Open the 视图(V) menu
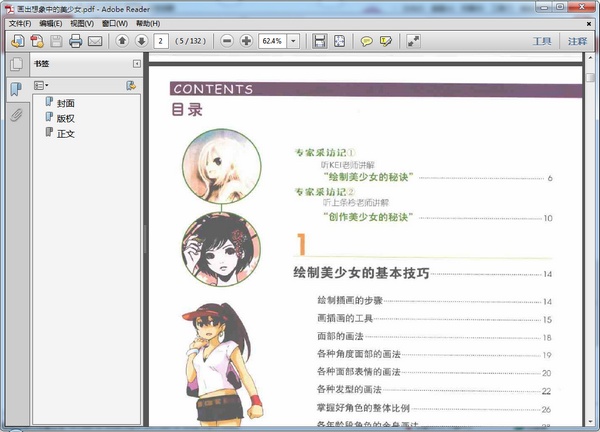Image resolution: width=600 pixels, height=432 pixels. pyautogui.click(x=82, y=23)
